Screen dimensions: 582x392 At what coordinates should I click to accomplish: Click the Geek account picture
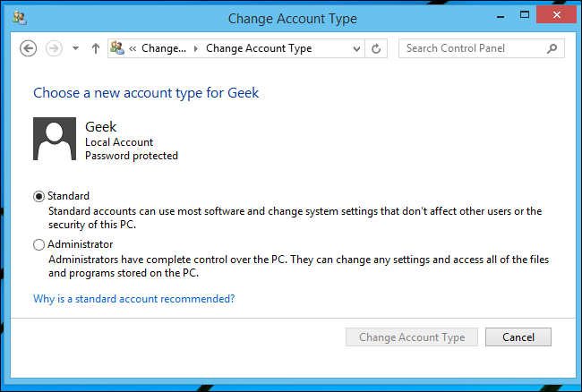54,139
